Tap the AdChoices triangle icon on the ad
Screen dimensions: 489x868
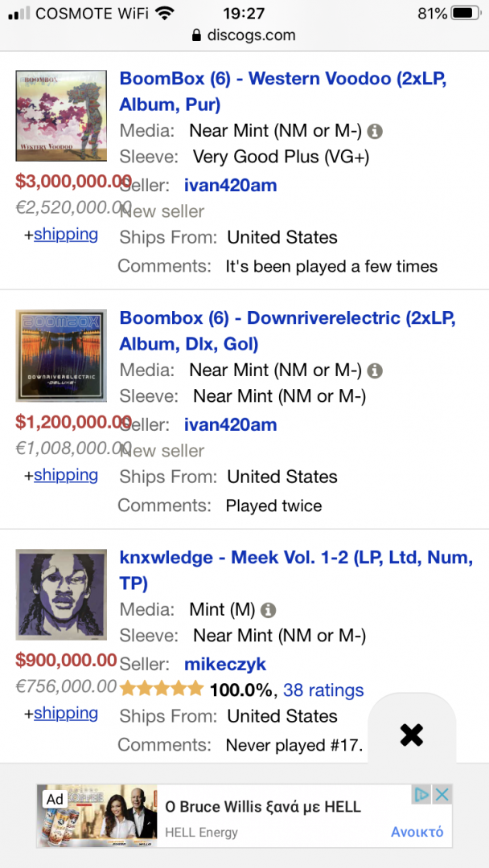point(421,795)
